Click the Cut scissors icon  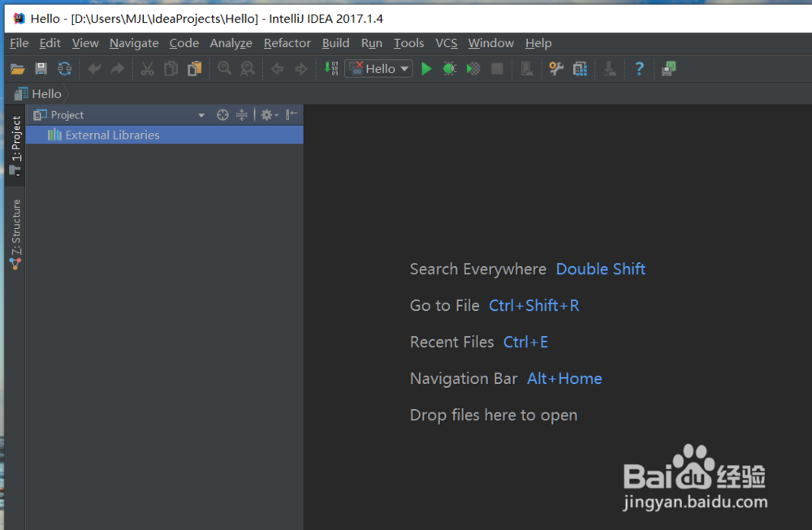[148, 69]
